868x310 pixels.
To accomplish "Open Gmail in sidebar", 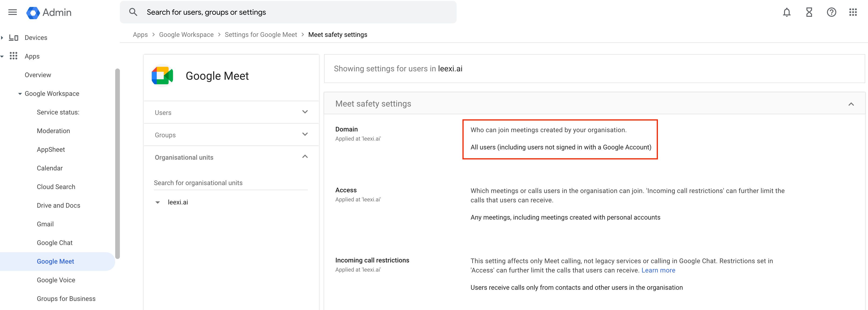I will click(45, 224).
